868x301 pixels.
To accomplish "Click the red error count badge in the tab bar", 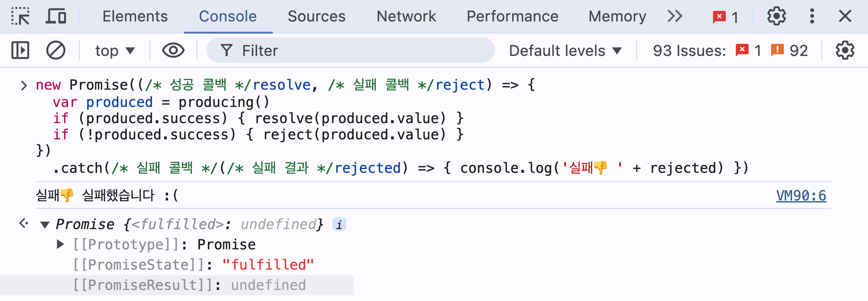I will click(726, 17).
